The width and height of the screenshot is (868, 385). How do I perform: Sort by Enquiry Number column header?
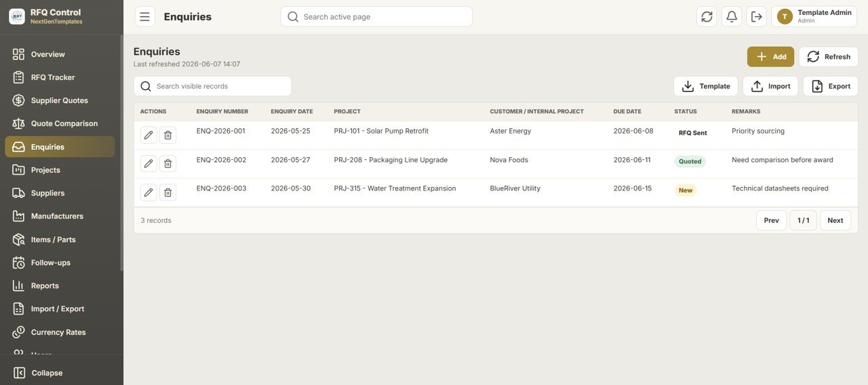[222, 112]
